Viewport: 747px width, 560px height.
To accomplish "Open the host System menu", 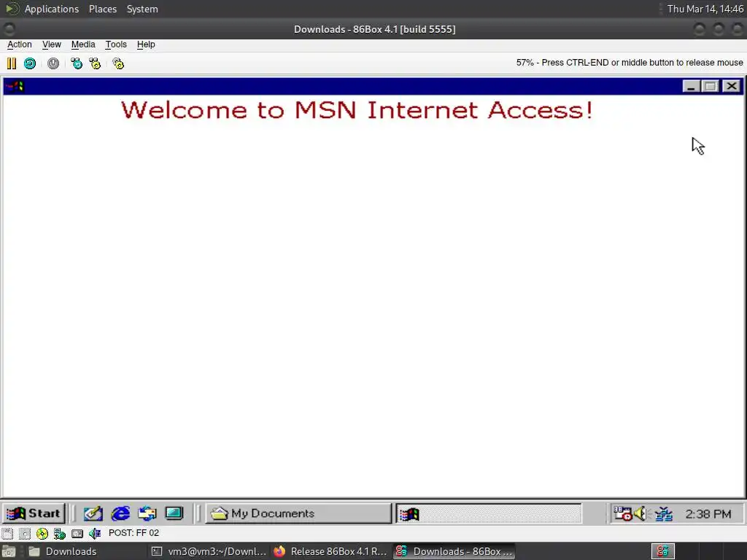I will click(142, 9).
